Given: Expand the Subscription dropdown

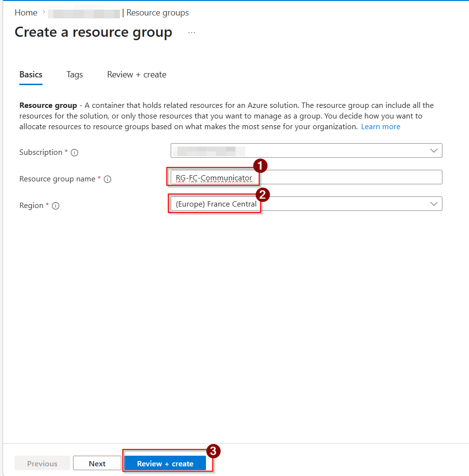Looking at the screenshot, I should pos(433,150).
